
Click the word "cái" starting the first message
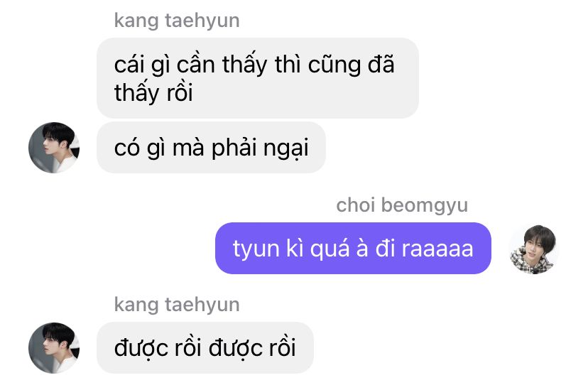coord(129,64)
